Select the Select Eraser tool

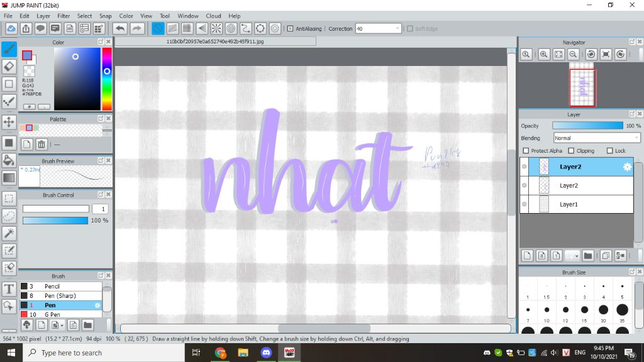9,268
